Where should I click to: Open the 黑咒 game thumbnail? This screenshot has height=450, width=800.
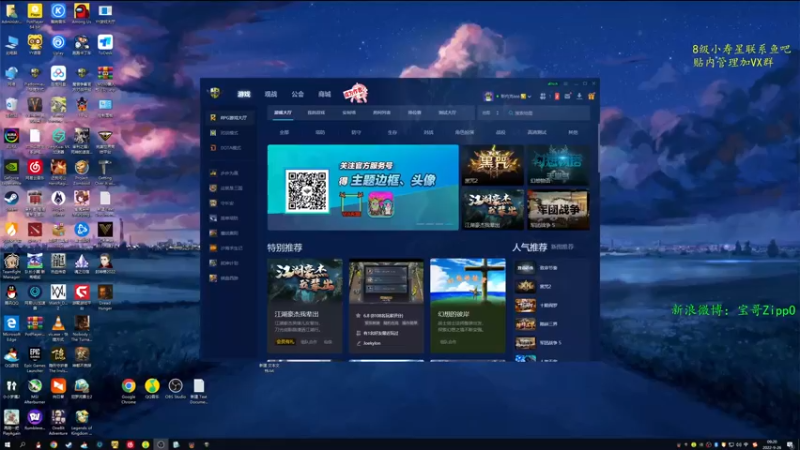492,165
